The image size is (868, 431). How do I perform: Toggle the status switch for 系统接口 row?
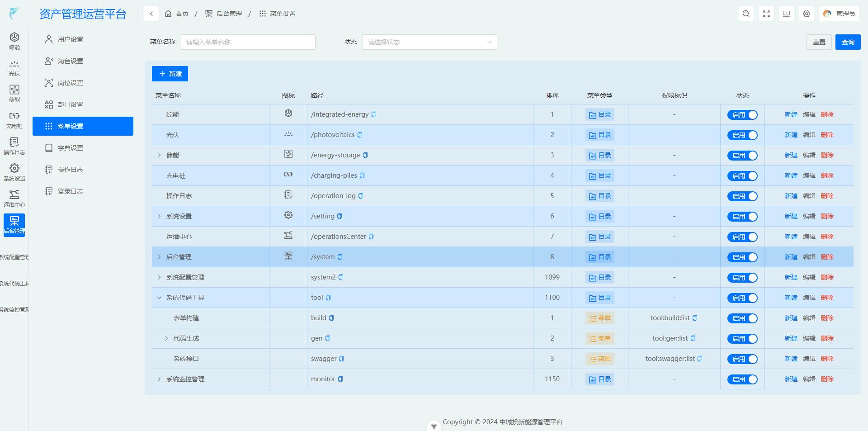[742, 359]
